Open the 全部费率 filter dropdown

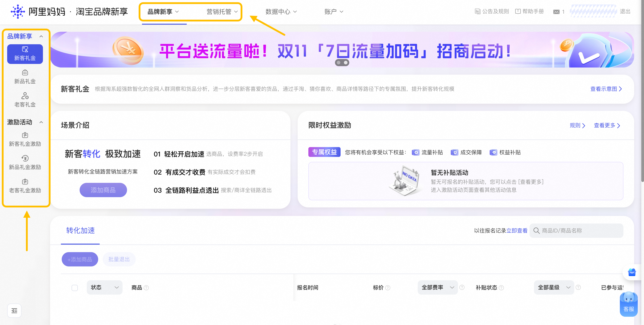[x=438, y=287]
